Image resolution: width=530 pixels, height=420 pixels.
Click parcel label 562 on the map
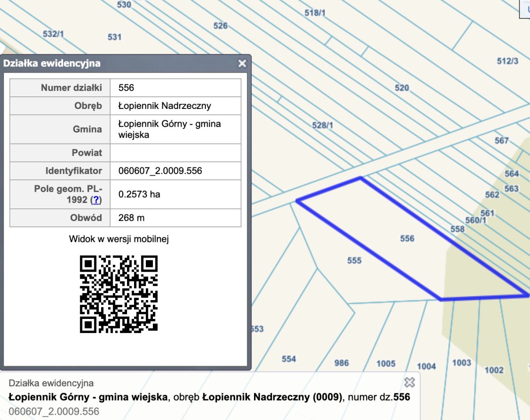coord(492,195)
